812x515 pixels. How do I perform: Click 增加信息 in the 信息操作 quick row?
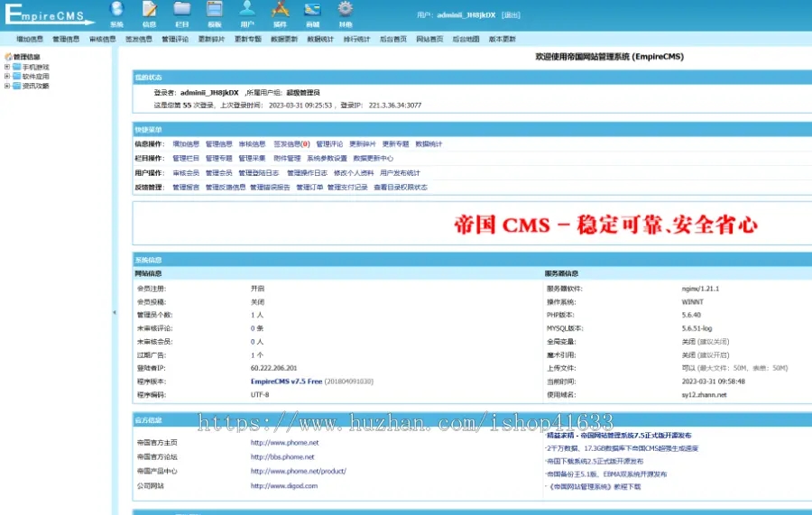pos(186,144)
